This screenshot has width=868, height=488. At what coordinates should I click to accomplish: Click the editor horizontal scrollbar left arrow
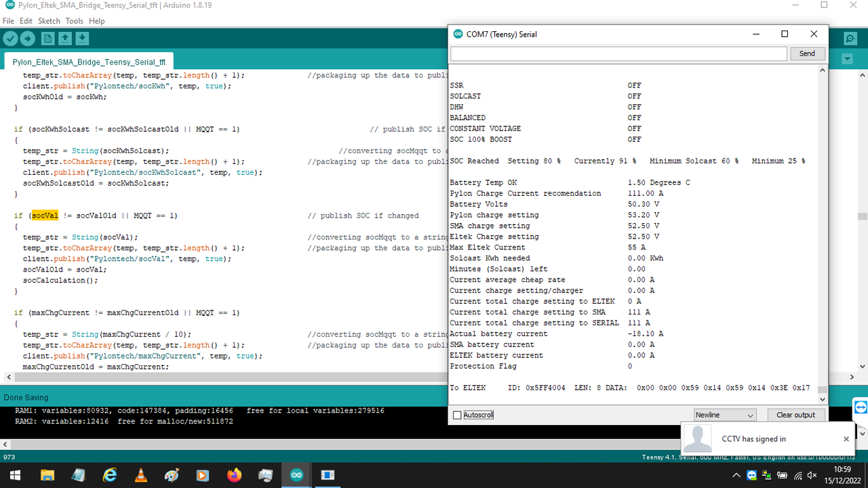7,376
